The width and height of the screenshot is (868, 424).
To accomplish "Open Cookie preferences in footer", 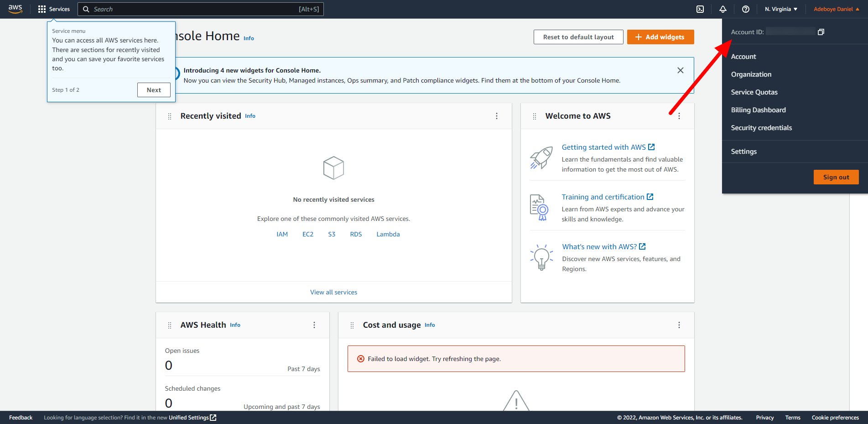I will point(835,418).
